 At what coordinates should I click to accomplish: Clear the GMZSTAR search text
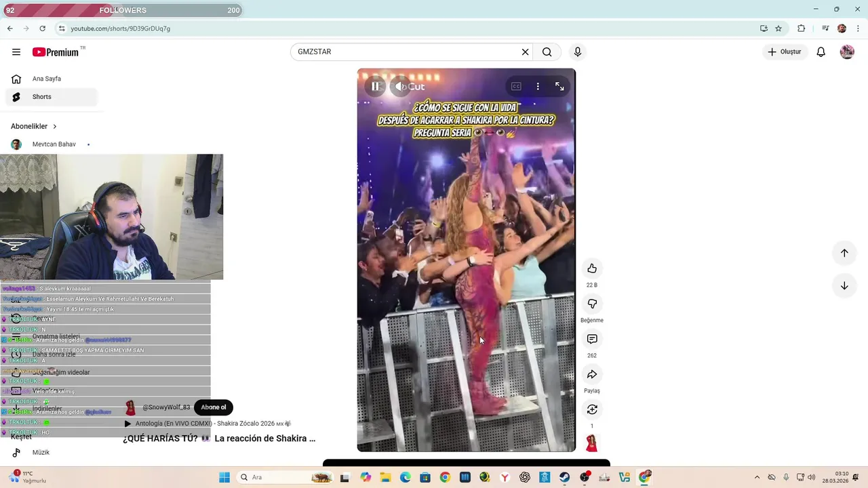coord(525,52)
